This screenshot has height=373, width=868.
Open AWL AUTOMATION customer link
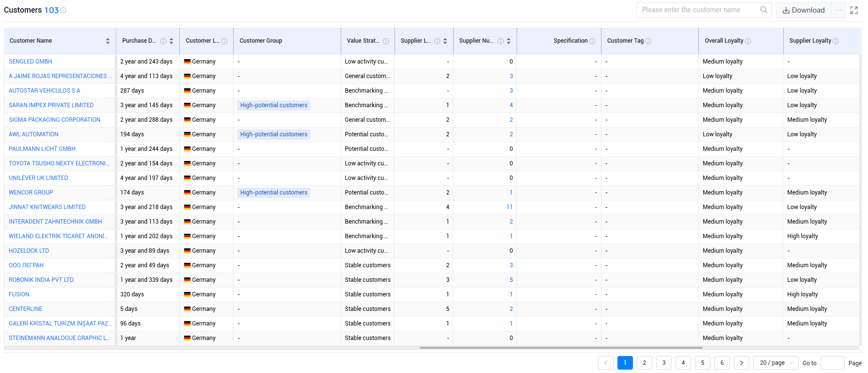[x=33, y=134]
